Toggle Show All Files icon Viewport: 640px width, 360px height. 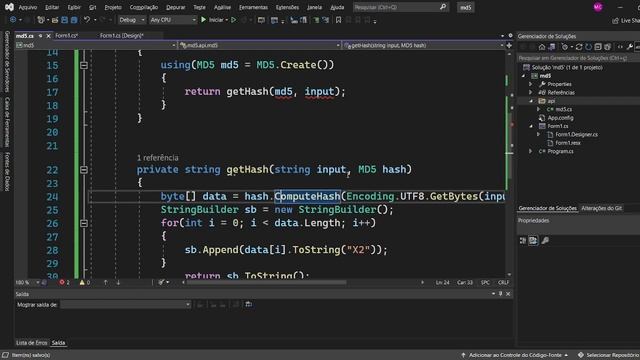coord(607,47)
